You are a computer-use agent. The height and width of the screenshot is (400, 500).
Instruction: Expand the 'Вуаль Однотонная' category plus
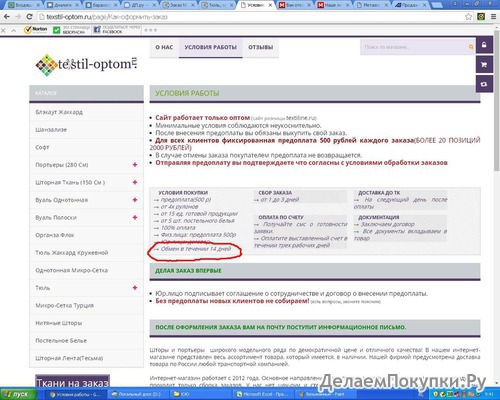(x=135, y=200)
